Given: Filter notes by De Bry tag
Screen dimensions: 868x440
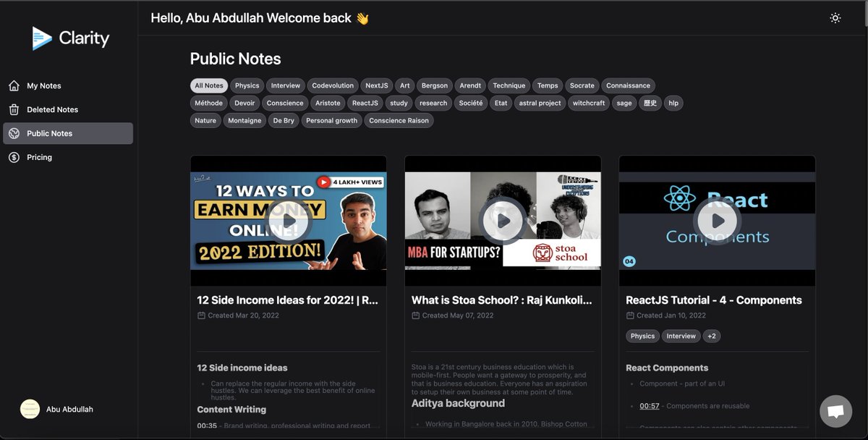Looking at the screenshot, I should [x=284, y=120].
